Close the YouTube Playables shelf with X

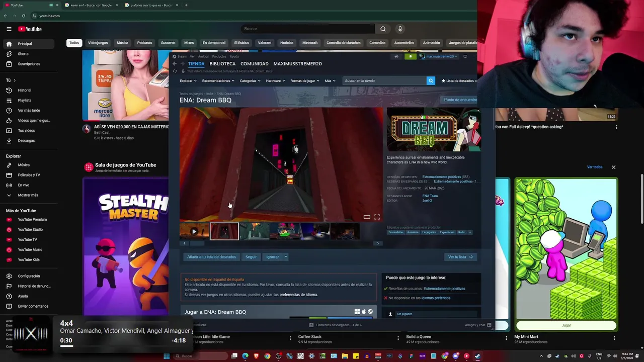613,167
